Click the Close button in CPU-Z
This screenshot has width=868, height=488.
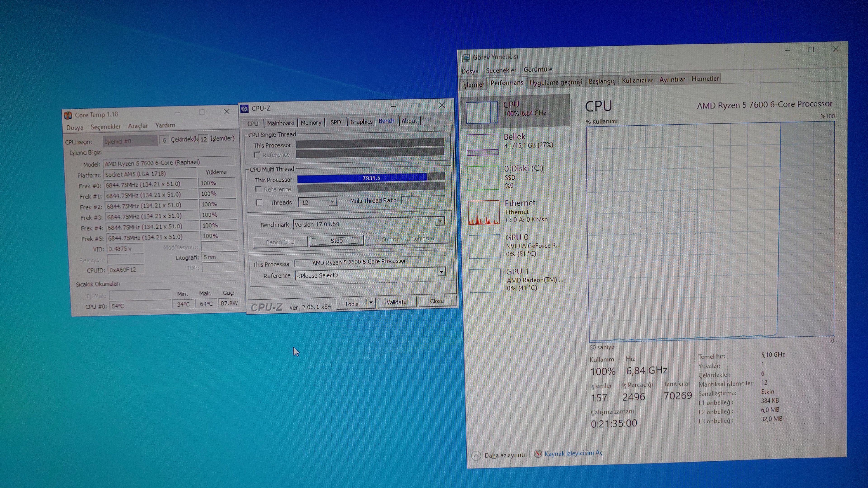coord(437,301)
